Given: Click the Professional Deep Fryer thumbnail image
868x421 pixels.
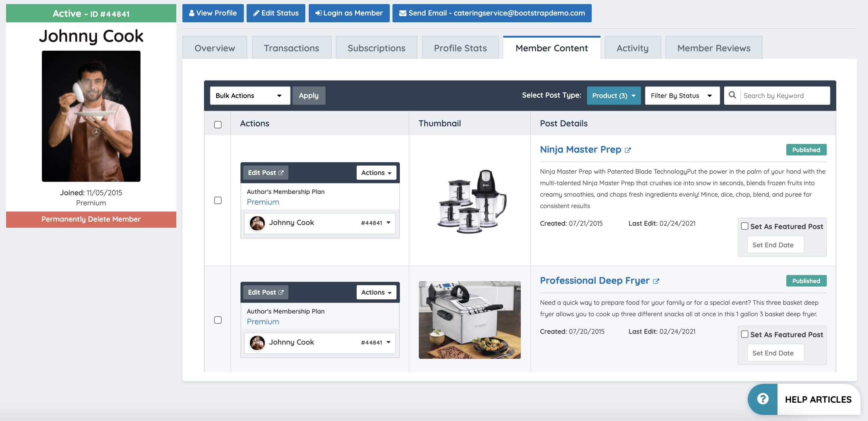Looking at the screenshot, I should 469,320.
